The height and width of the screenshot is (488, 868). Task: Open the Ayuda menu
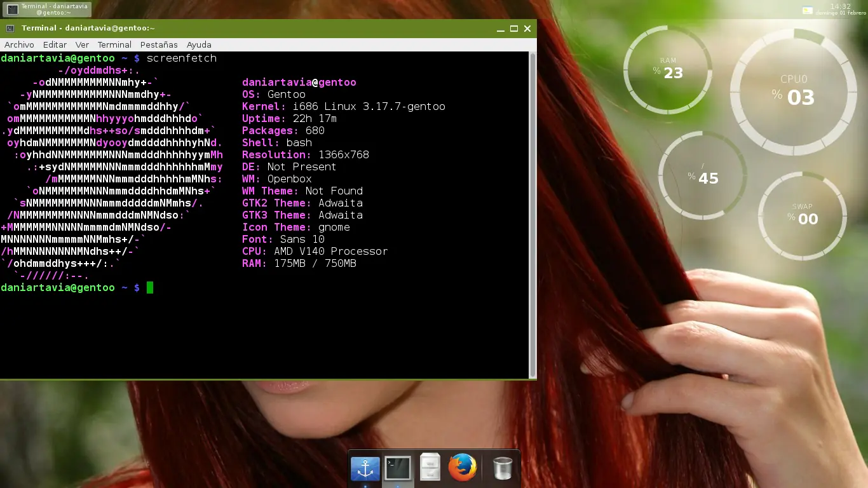199,44
